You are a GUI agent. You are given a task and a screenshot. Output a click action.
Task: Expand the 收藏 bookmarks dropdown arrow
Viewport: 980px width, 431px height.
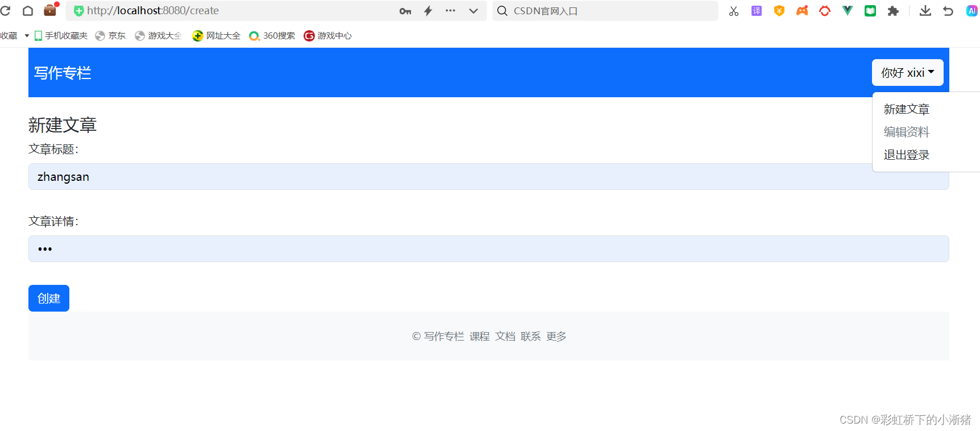[27, 36]
